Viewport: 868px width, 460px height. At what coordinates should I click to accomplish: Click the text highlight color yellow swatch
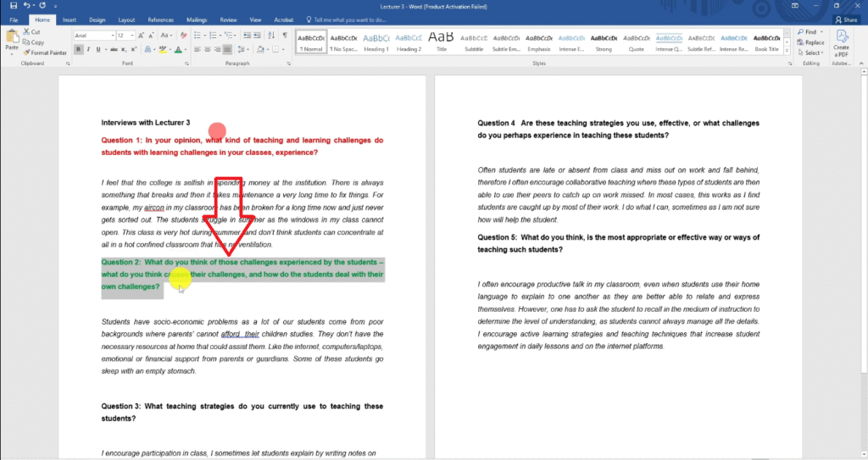point(163,50)
